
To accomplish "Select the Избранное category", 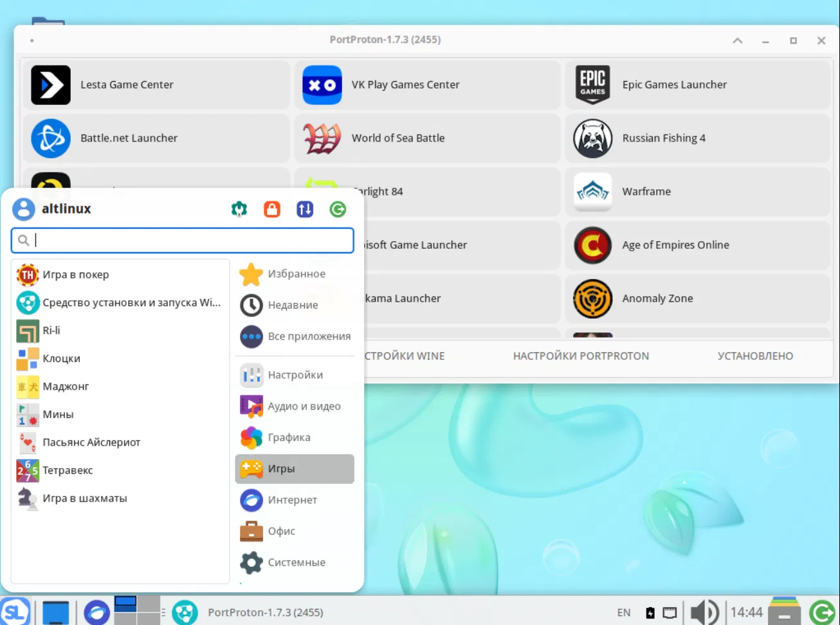I will click(x=295, y=274).
